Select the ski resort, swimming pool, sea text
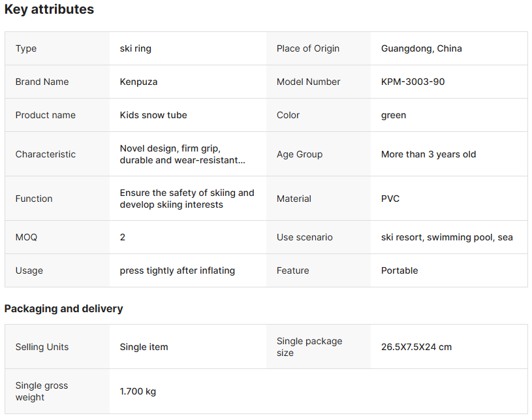The height and width of the screenshot is (420, 532). (x=446, y=237)
